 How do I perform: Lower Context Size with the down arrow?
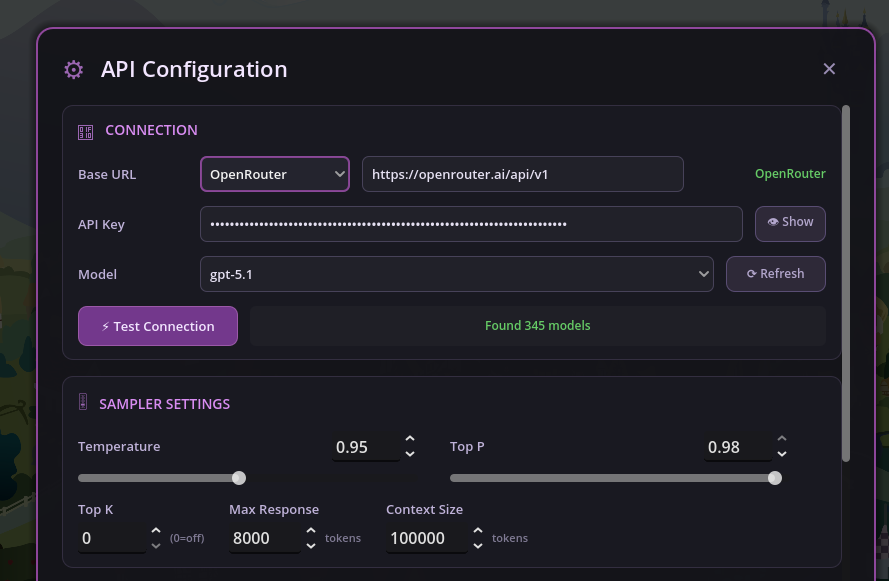pyautogui.click(x=478, y=545)
